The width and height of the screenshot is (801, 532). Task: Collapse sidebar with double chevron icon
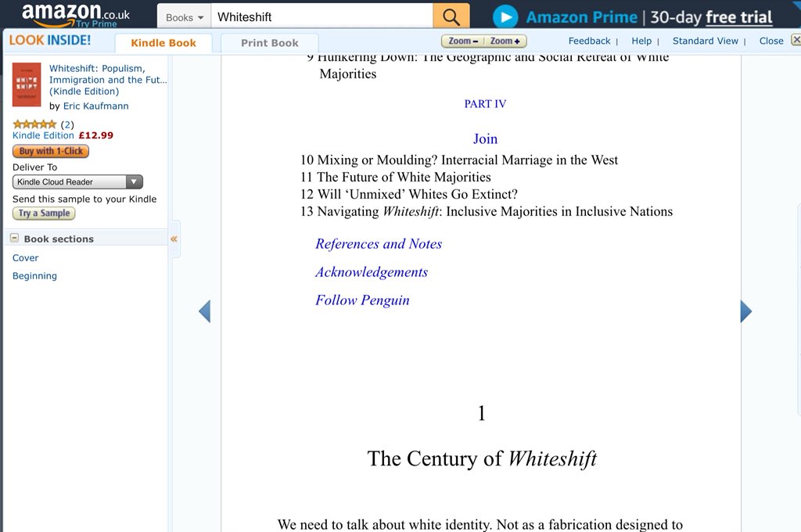tap(174, 239)
